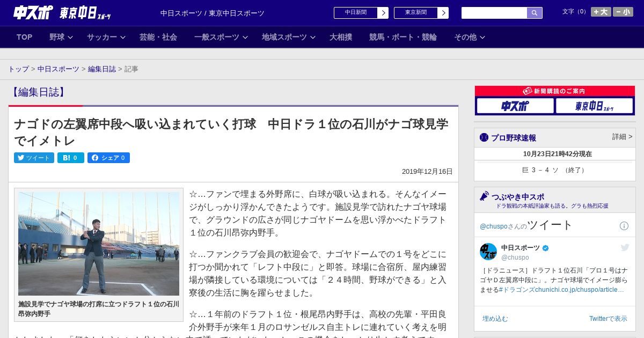Click the 中スポ subscription banner button
This screenshot has height=338, width=644.
pyautogui.click(x=515, y=106)
